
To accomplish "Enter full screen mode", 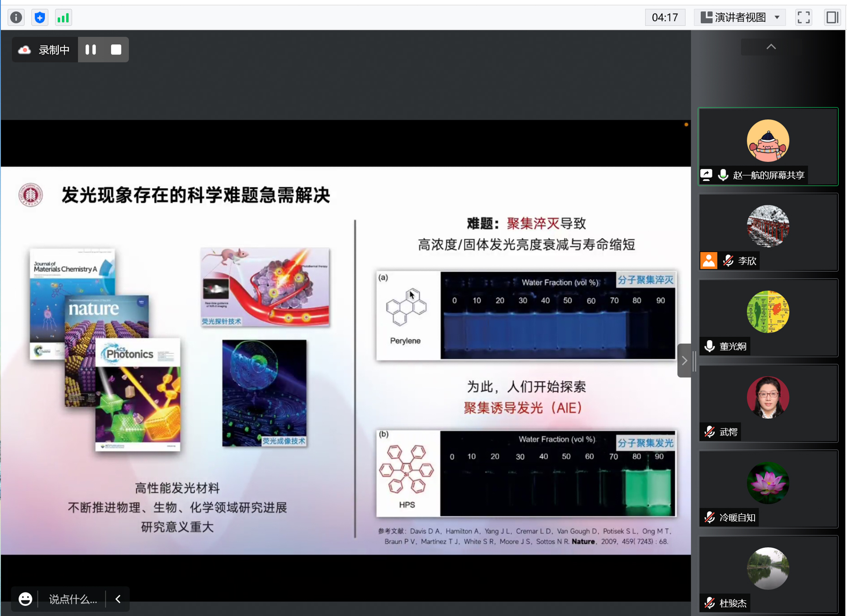I will pyautogui.click(x=804, y=18).
